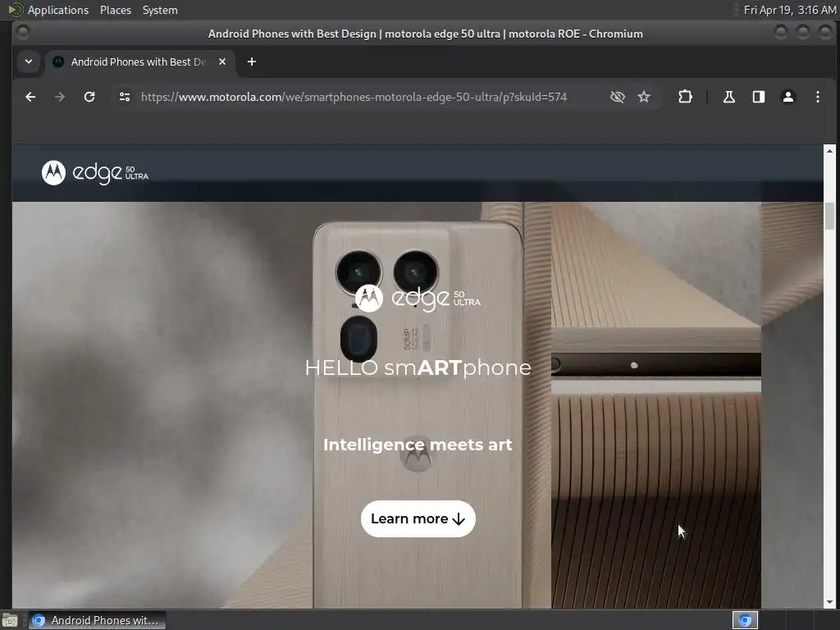Select Android Phones taskbar window button
Viewport: 840px width, 630px height.
(97, 620)
